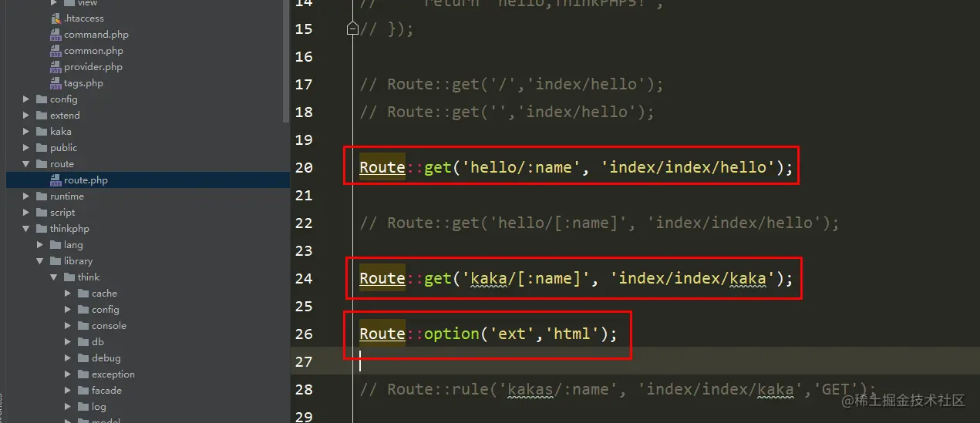Expand the lang folder
This screenshot has height=423, width=980.
coord(40,245)
